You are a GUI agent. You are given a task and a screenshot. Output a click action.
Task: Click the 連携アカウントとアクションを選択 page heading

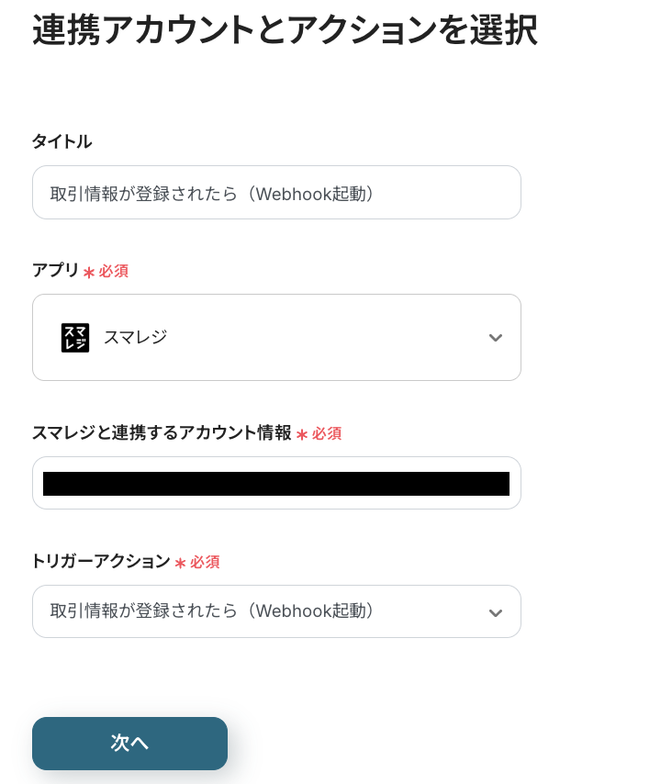pos(285,31)
